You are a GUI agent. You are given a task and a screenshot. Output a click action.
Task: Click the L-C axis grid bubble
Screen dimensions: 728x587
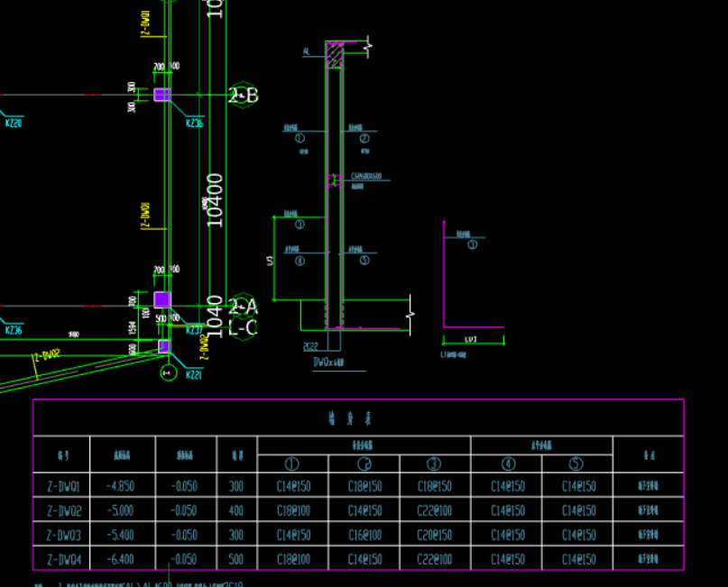(x=243, y=327)
